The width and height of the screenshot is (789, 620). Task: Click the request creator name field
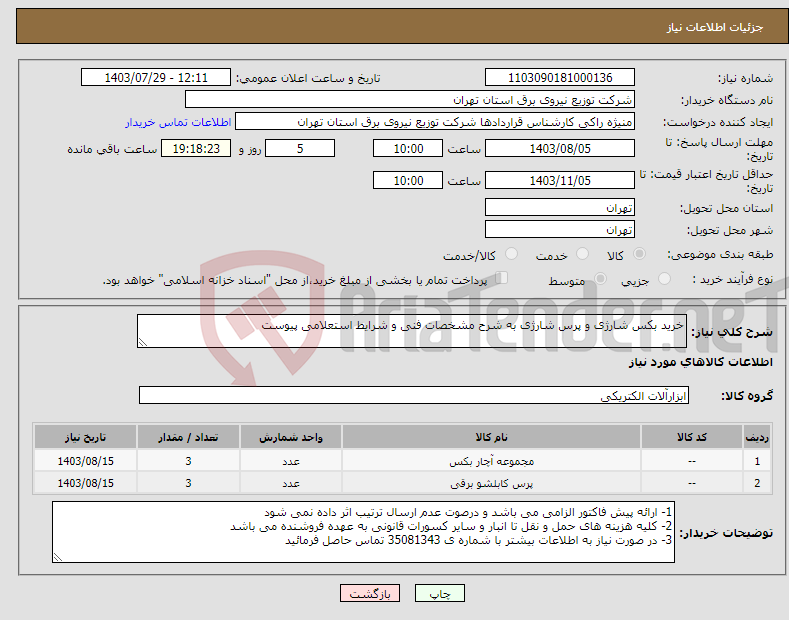(x=435, y=121)
